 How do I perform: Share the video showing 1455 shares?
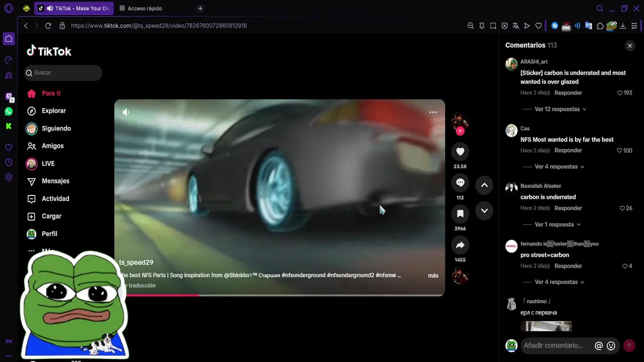pyautogui.click(x=460, y=245)
